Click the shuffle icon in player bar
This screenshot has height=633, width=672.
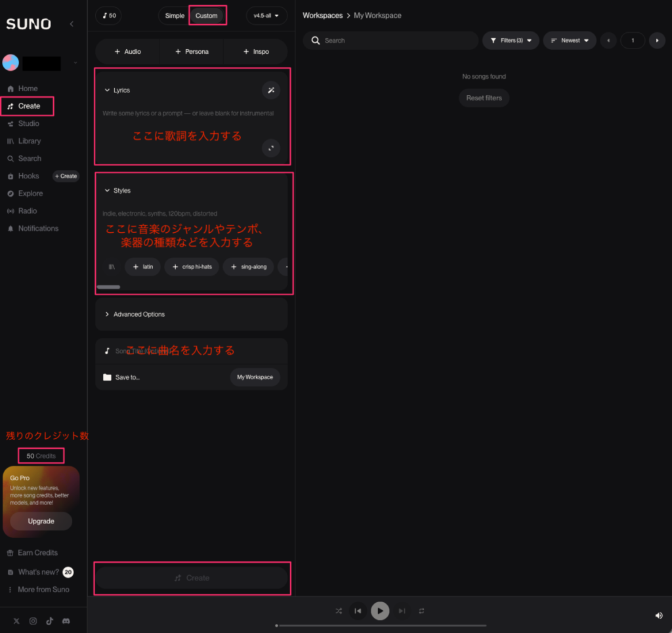(x=339, y=611)
